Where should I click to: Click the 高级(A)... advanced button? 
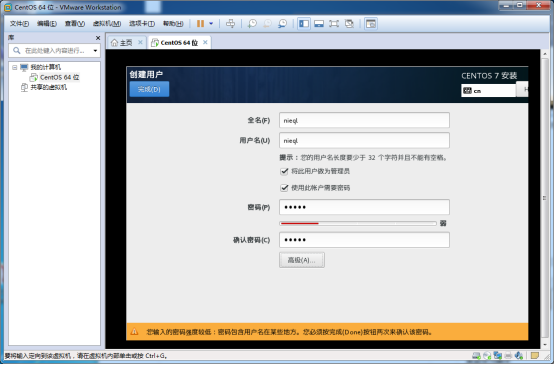[302, 260]
